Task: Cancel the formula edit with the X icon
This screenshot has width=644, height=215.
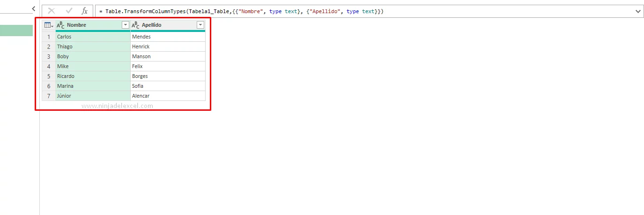Action: coord(52,11)
